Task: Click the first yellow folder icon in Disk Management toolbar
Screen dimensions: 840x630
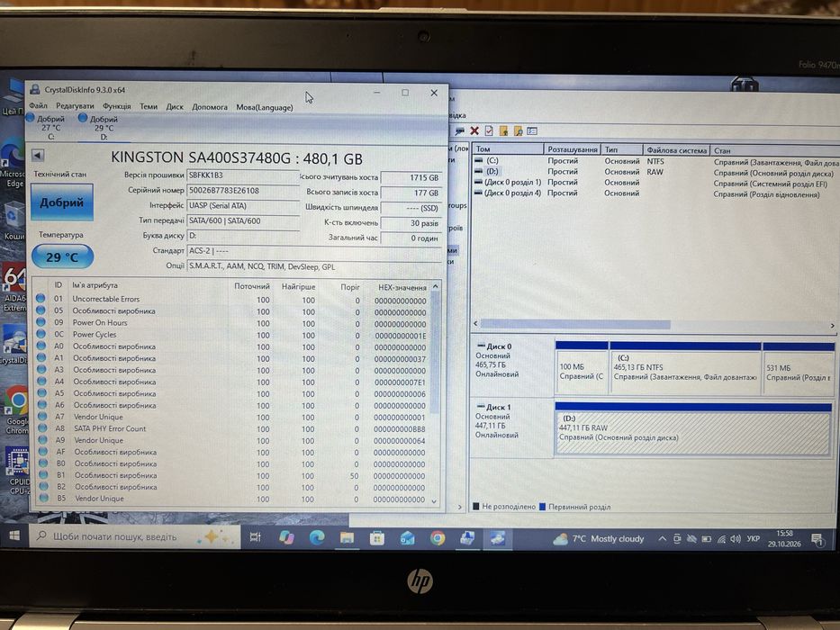Action: click(503, 130)
